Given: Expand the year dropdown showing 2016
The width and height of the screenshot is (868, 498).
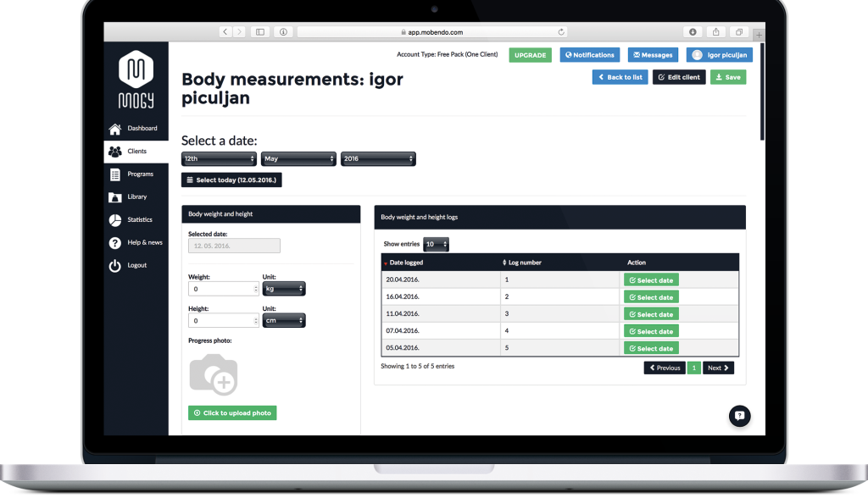Looking at the screenshot, I should pos(378,158).
